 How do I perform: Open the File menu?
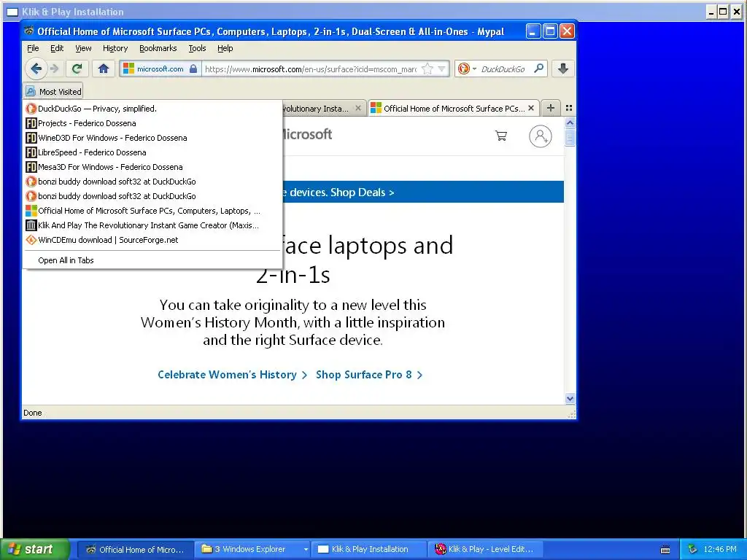pyautogui.click(x=33, y=48)
